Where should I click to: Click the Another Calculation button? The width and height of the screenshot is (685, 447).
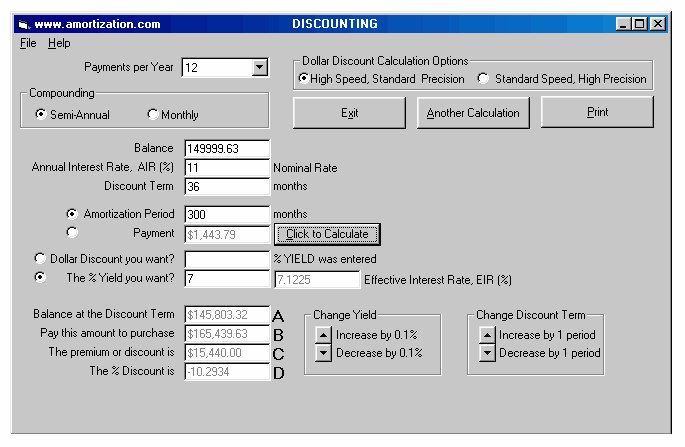473,113
